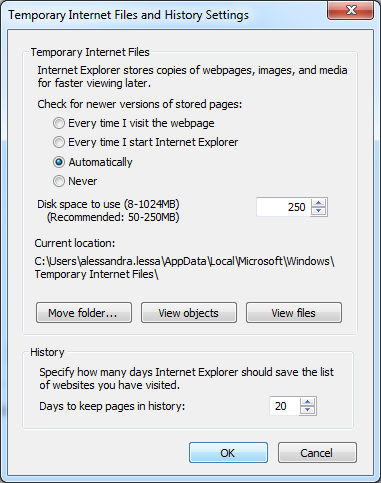
Task: Confirm settings with OK
Action: 228,453
